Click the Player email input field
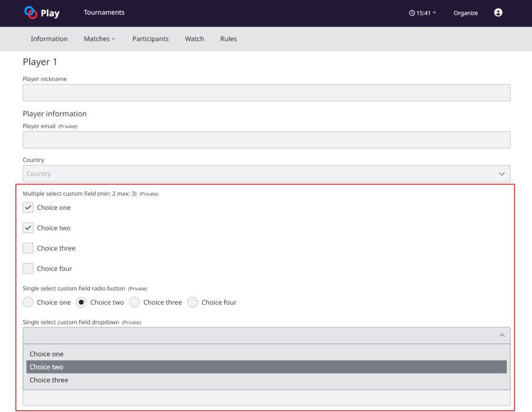 pyautogui.click(x=266, y=140)
